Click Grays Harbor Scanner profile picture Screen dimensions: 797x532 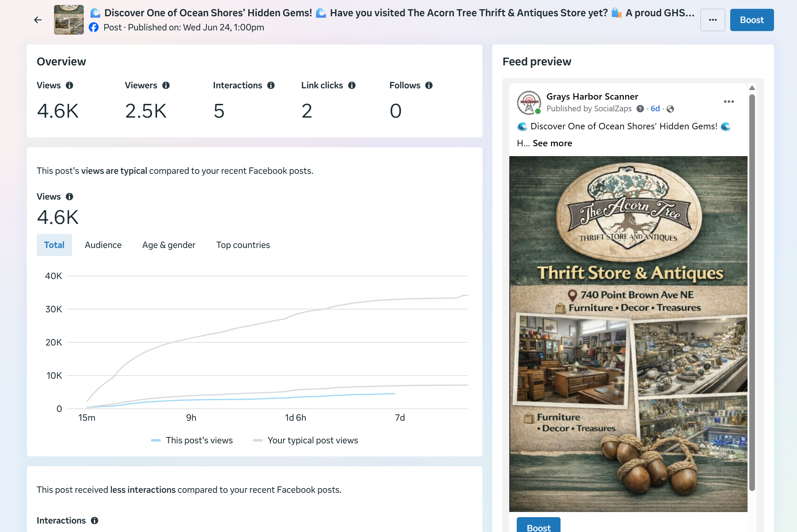point(529,103)
